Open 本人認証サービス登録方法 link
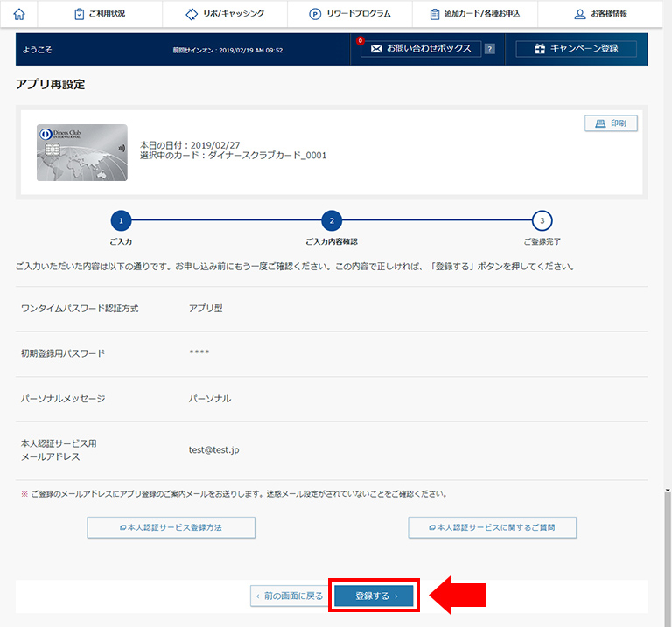This screenshot has width=672, height=627. [x=171, y=527]
